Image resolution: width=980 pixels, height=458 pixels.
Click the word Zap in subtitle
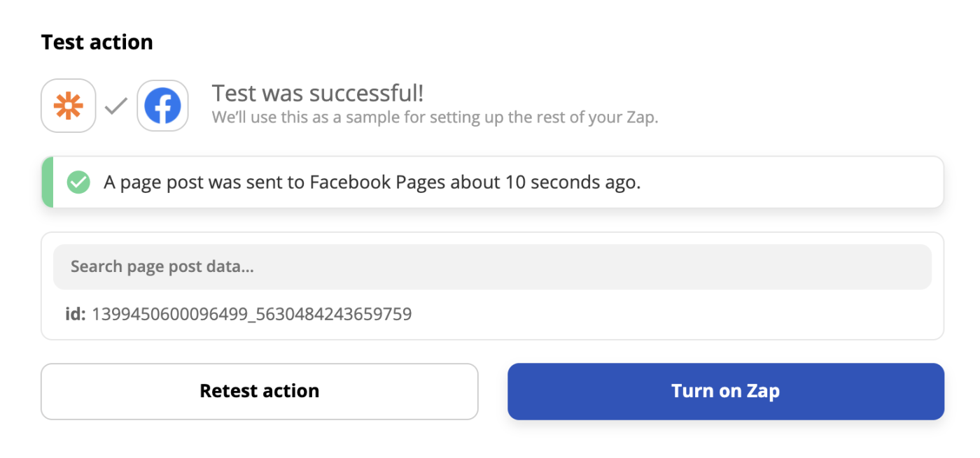pos(640,117)
